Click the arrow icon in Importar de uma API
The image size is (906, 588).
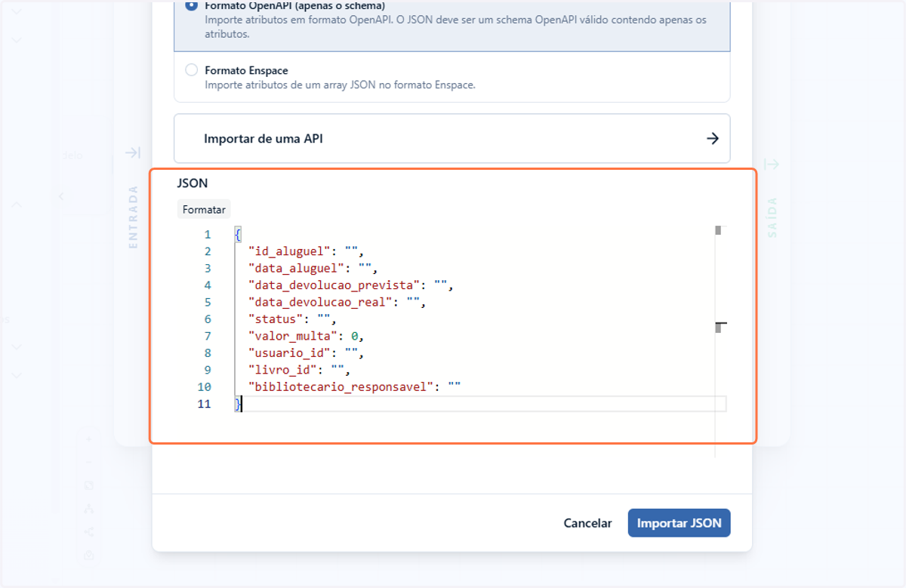(712, 139)
